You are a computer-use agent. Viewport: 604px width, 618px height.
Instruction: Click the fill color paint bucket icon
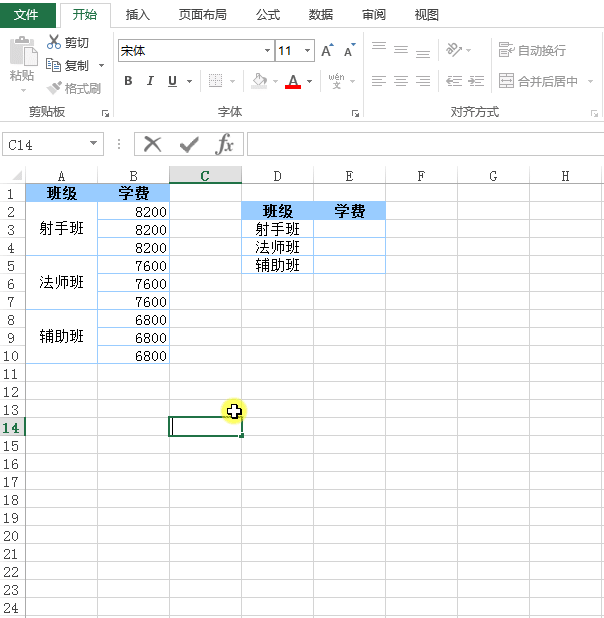(x=259, y=81)
